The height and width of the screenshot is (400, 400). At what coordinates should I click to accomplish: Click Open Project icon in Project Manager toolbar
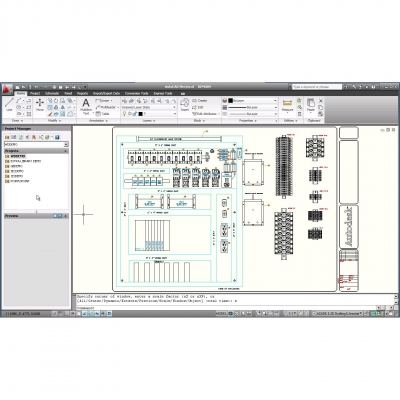pos(7,137)
